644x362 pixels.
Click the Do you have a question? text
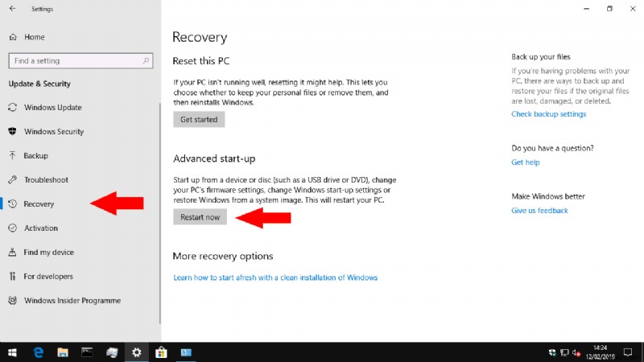pos(552,148)
